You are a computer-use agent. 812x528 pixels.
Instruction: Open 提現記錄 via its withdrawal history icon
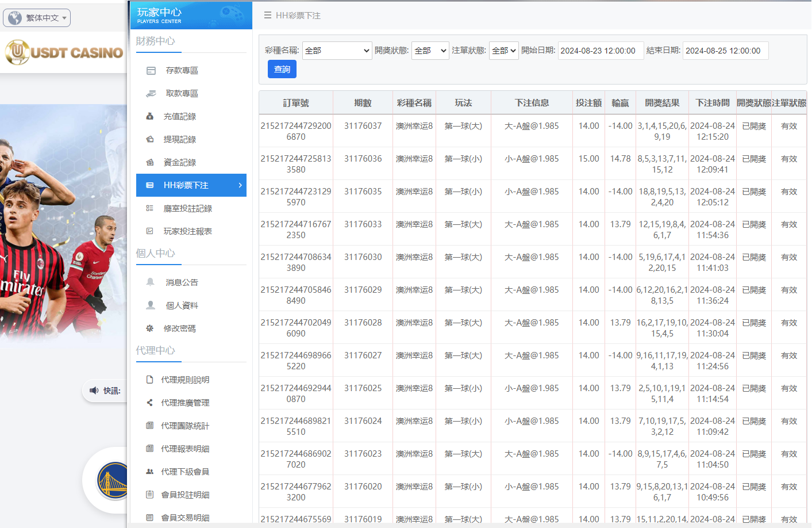151,139
